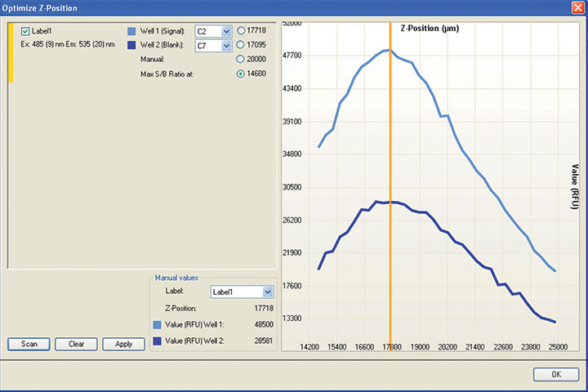588x392 pixels.
Task: Click the Value (RFU) Well 1 color square
Action: [x=158, y=325]
